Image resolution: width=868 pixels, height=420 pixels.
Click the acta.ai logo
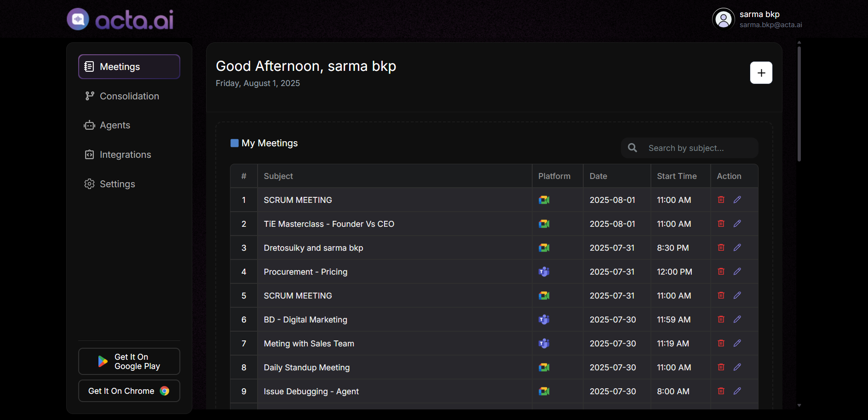click(120, 19)
